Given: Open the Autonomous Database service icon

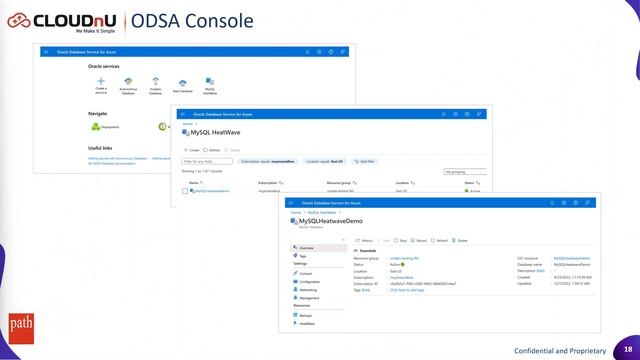Looking at the screenshot, I should click(x=128, y=81).
